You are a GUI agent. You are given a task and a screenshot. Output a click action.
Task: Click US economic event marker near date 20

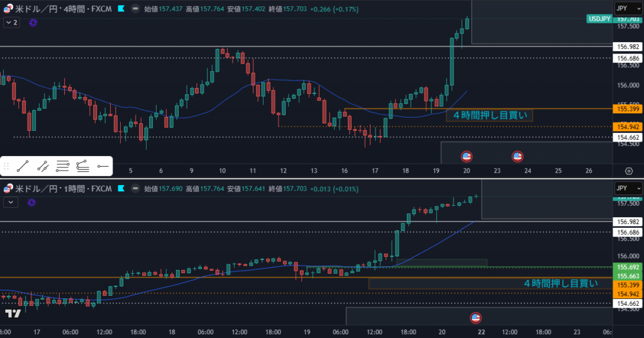(x=467, y=155)
